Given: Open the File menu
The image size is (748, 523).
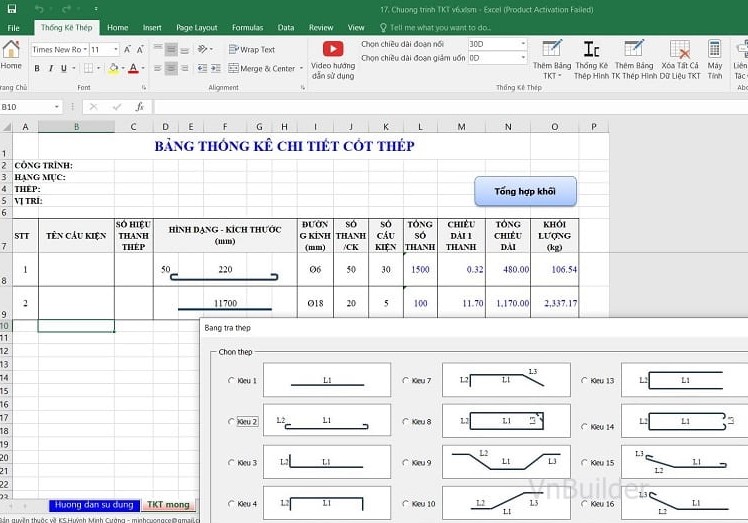Looking at the screenshot, I should [x=13, y=28].
